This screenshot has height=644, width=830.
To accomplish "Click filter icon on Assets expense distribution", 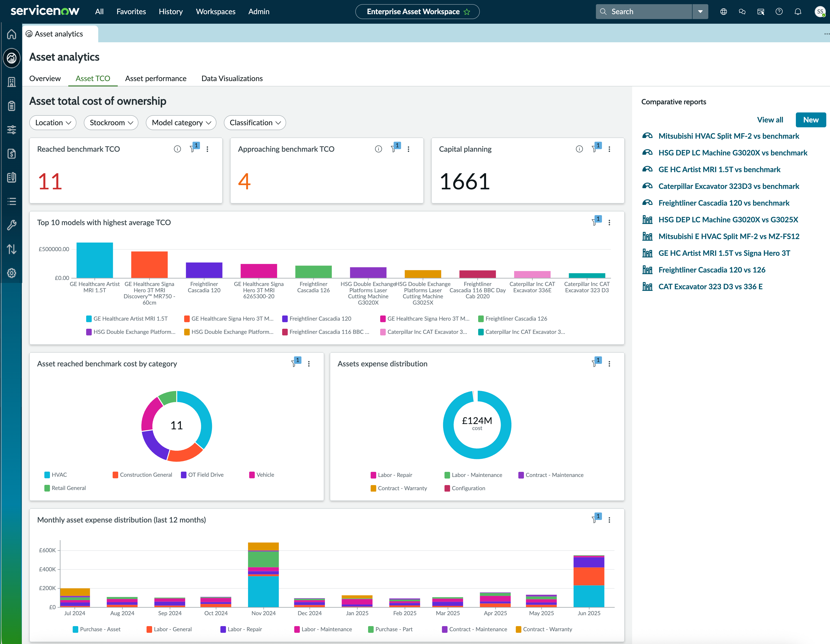I will (596, 362).
